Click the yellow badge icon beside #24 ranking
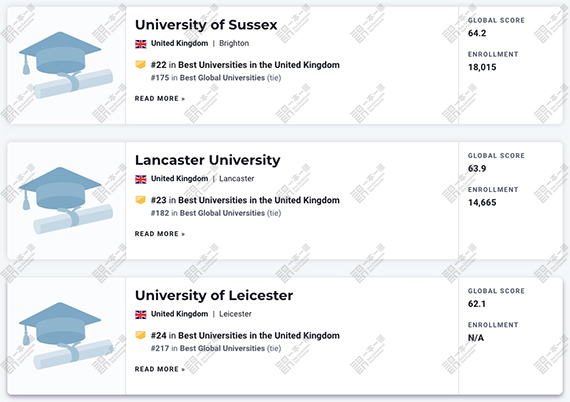Screen dimensions: 570x402 point(140,335)
